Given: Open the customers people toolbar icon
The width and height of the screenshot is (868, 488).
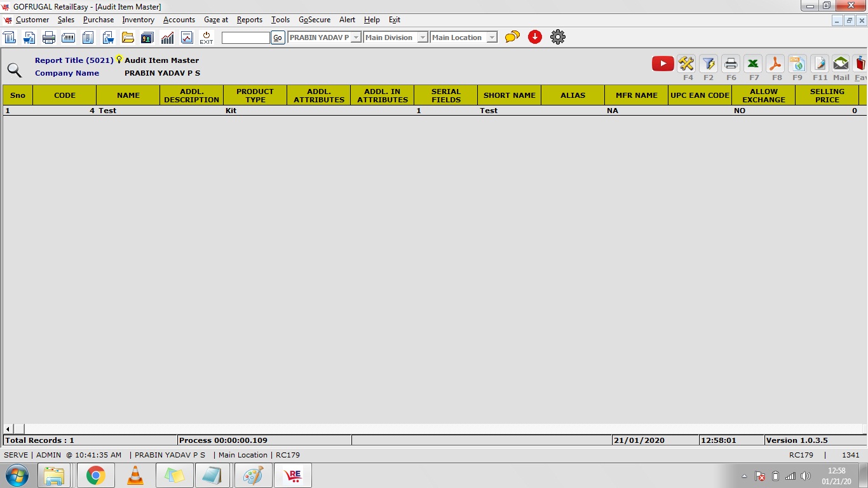Looking at the screenshot, I should [x=147, y=37].
